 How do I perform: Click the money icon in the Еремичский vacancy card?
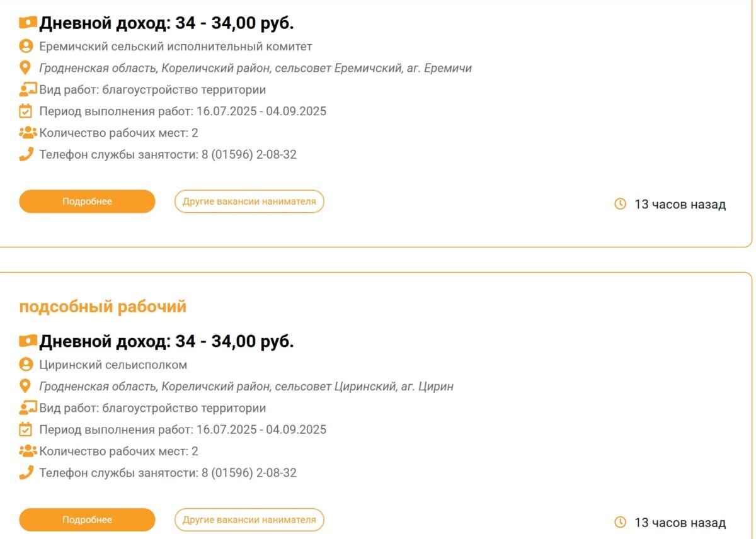click(x=28, y=23)
